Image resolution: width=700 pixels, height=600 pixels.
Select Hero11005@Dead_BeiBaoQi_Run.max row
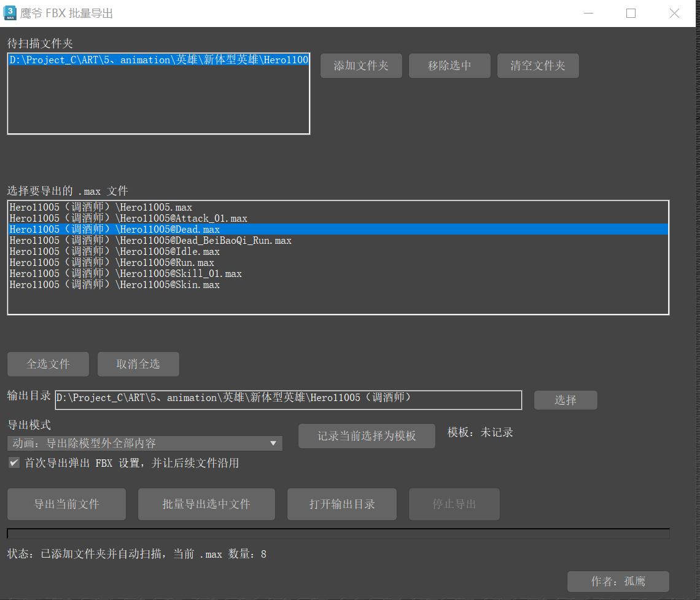(338, 241)
